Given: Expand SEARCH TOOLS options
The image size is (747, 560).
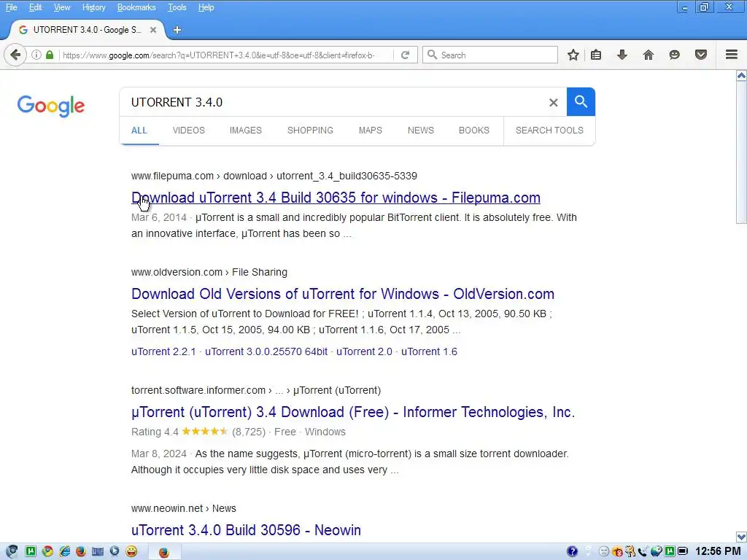Looking at the screenshot, I should click(x=549, y=131).
